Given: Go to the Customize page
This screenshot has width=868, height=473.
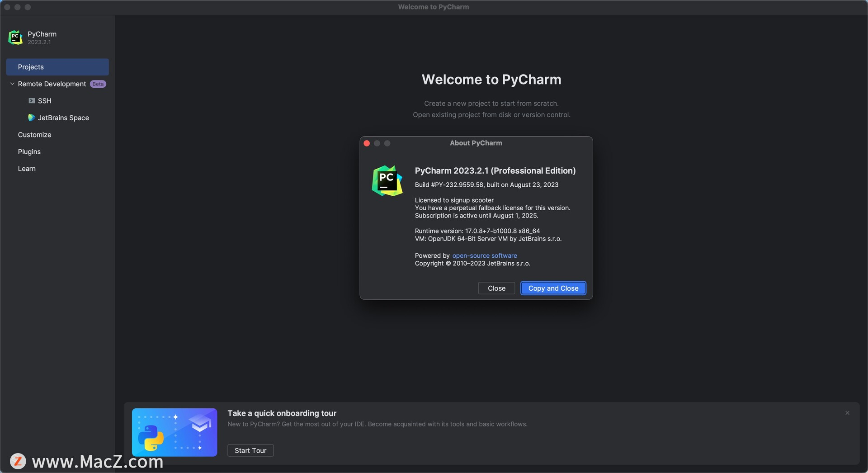Looking at the screenshot, I should point(34,135).
